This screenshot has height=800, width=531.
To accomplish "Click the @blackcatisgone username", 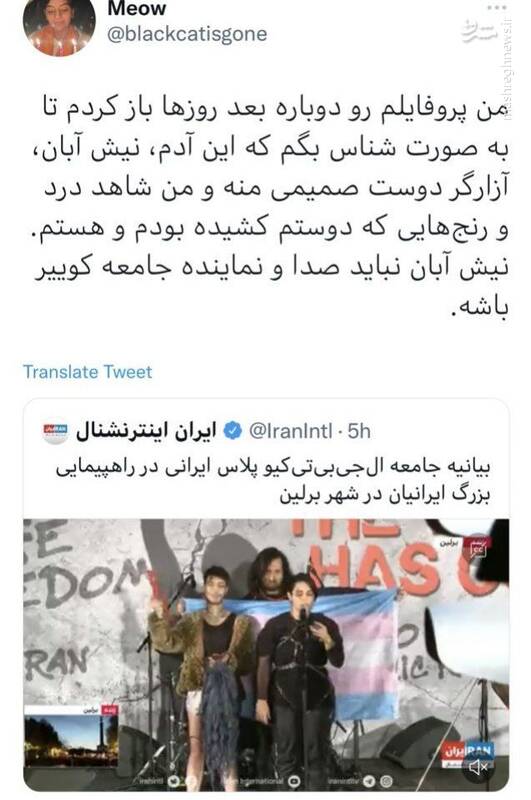I will point(187,34).
